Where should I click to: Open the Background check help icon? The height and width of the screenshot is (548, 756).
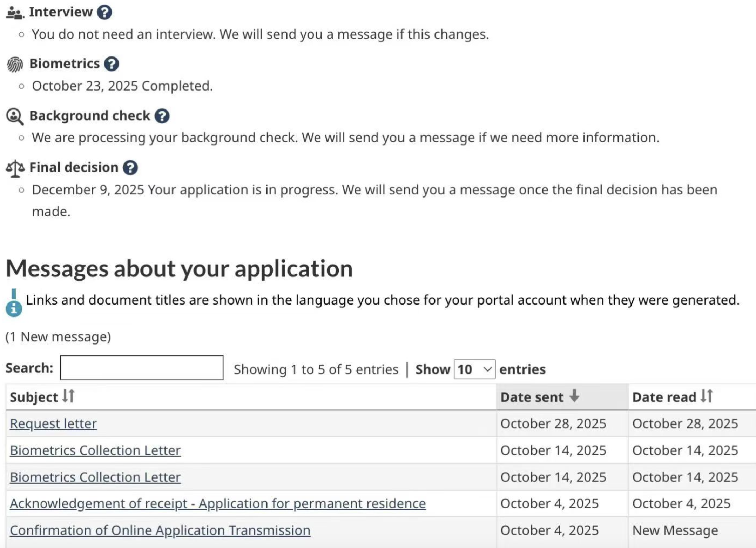tap(162, 116)
